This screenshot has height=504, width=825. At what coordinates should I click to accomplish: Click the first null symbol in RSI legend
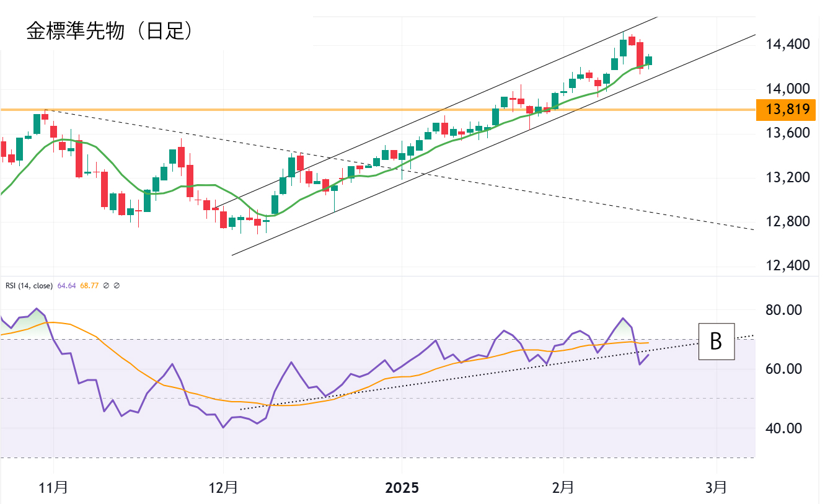click(106, 286)
